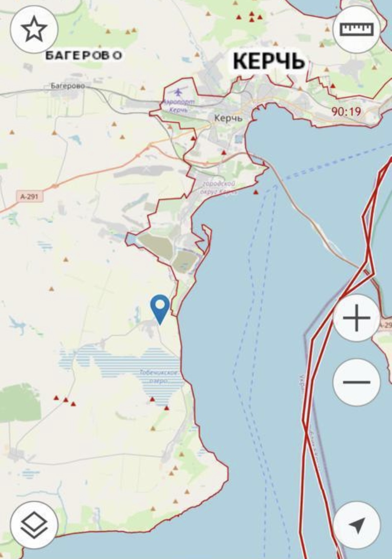Open the map layers selector
The image size is (392, 559).
34,525
